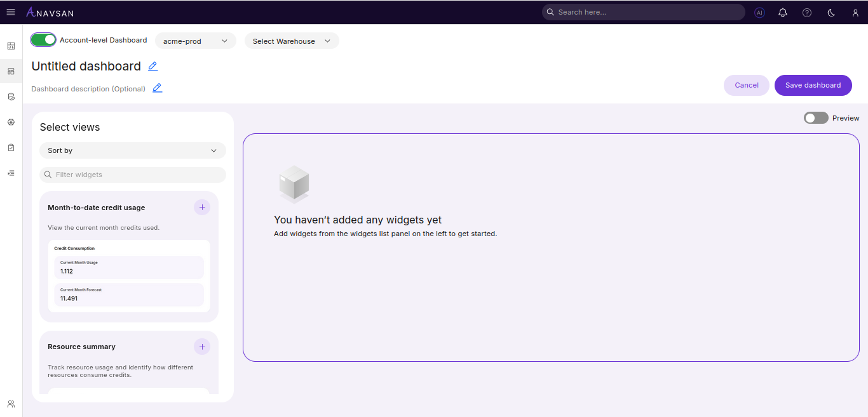Open the users icon in the bottom sidebar

(x=11, y=404)
